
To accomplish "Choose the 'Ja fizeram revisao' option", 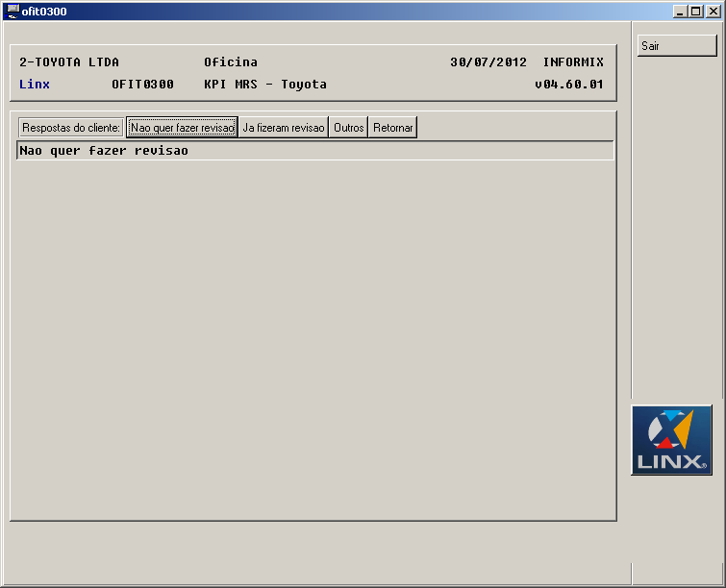I will (284, 127).
